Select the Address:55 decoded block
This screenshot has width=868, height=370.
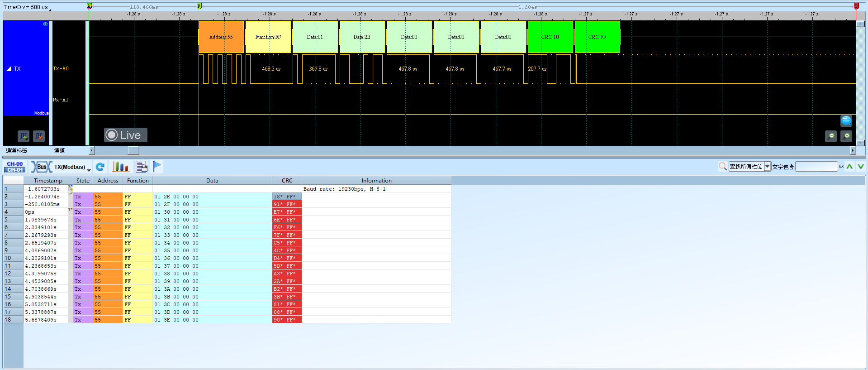tap(221, 37)
